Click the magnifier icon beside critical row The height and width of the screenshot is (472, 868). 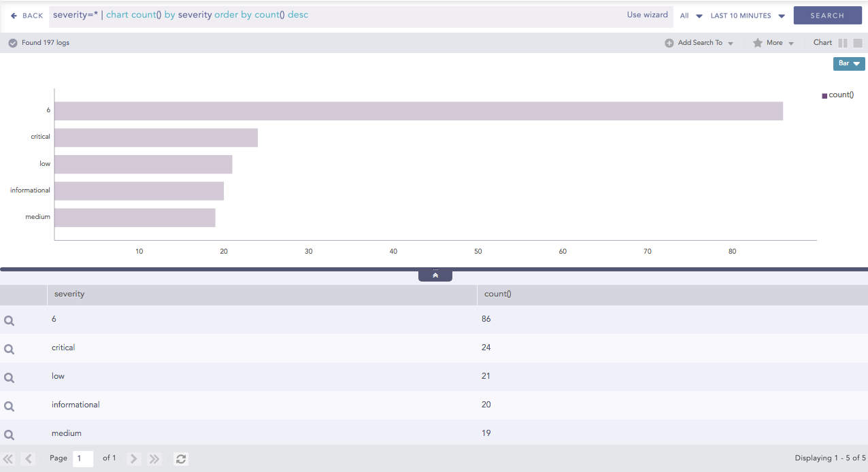(x=10, y=349)
